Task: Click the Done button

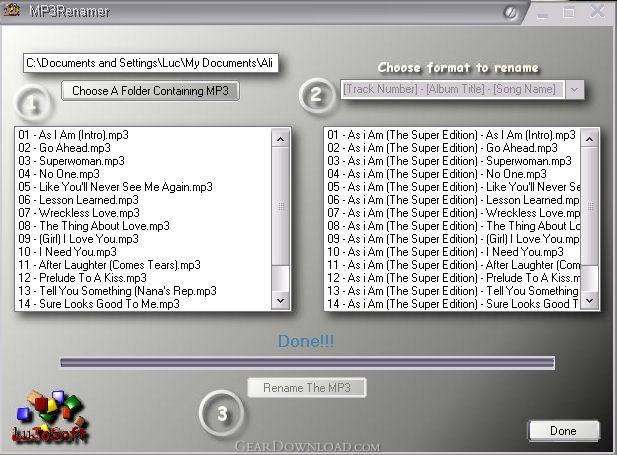Action: pyautogui.click(x=563, y=431)
